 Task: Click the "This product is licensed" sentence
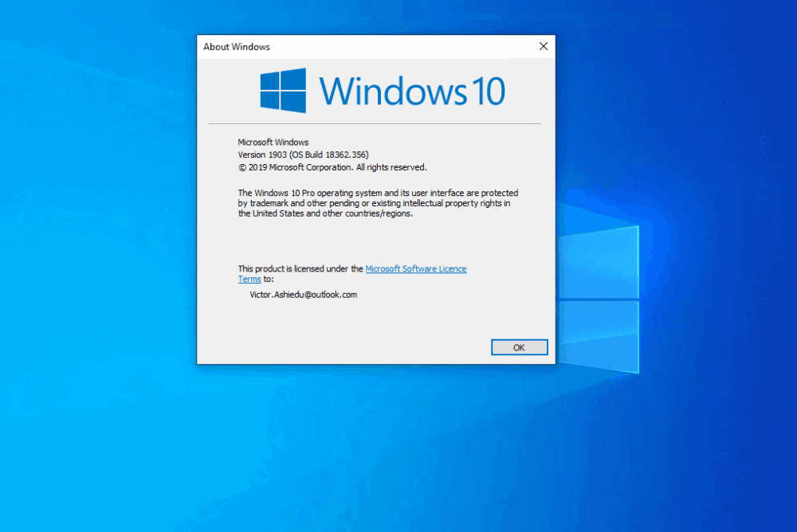300,268
